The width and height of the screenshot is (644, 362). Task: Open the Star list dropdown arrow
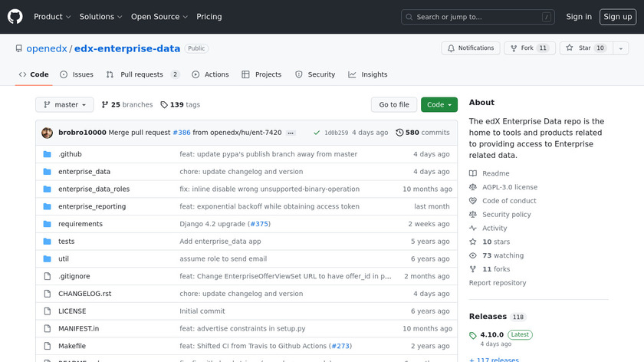click(621, 48)
